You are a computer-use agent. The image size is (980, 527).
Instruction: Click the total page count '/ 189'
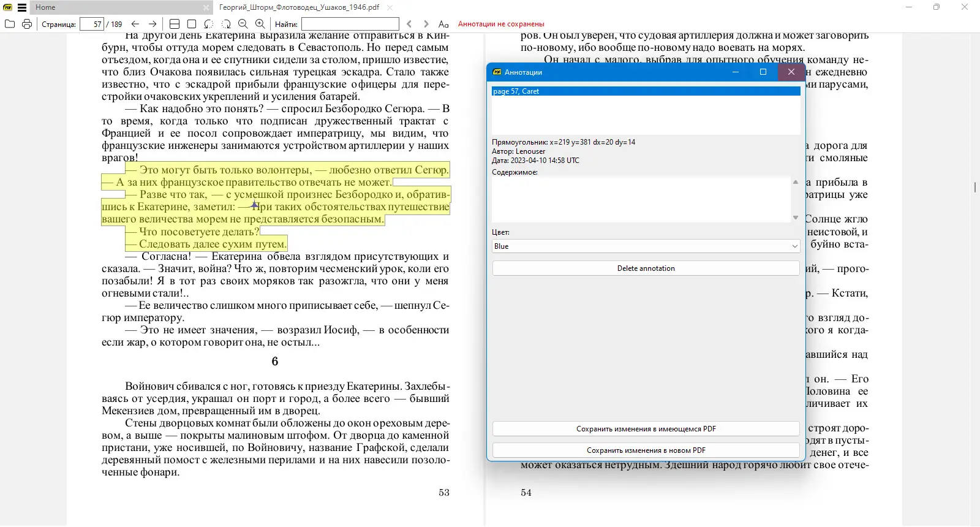click(x=115, y=25)
